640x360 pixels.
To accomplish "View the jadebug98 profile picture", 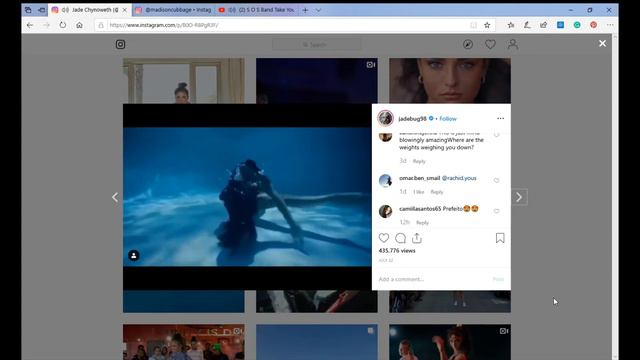I will point(385,118).
